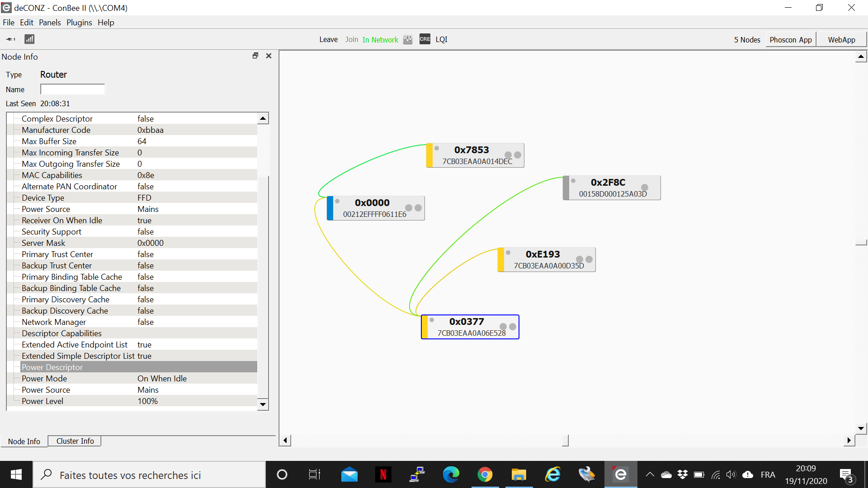The height and width of the screenshot is (488, 868).
Task: Open the Mail app from taskbar
Action: pos(349,475)
